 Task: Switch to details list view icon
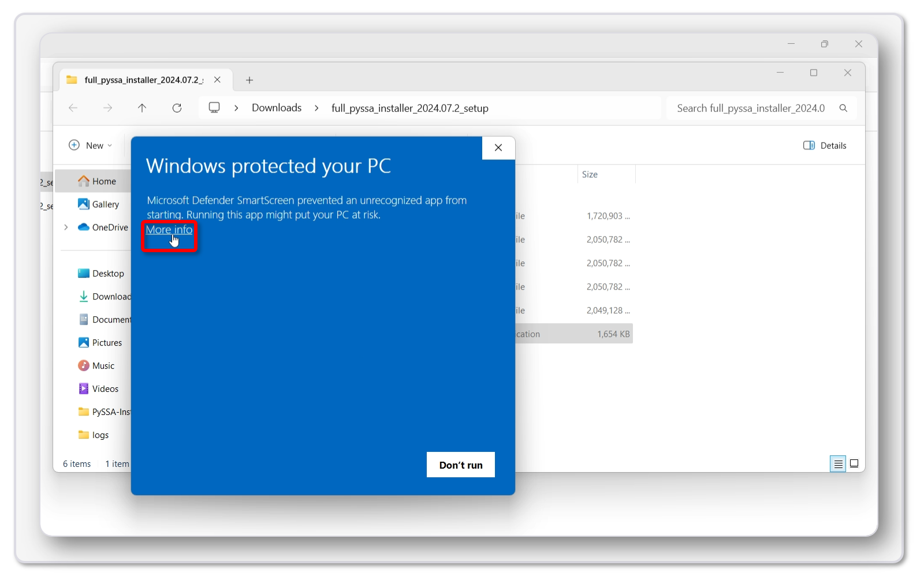[838, 463]
